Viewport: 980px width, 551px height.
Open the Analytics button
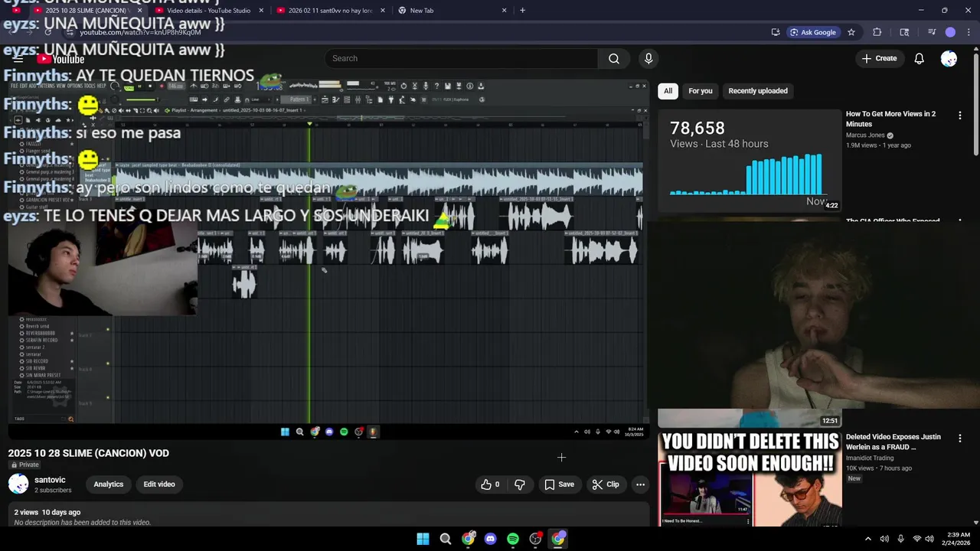[x=108, y=484]
